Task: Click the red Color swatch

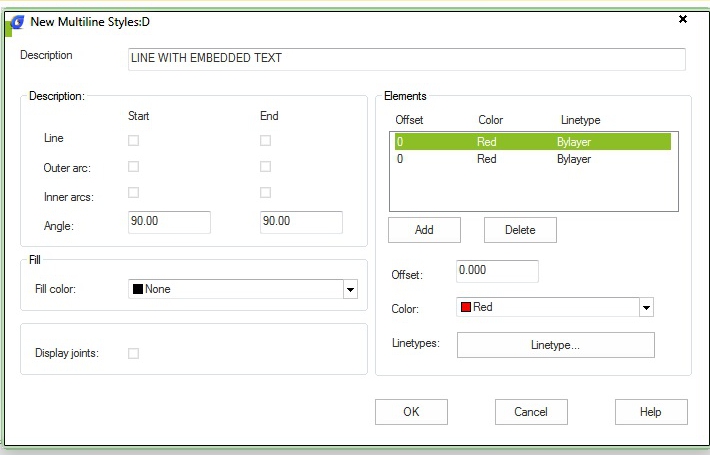Action: [x=465, y=307]
